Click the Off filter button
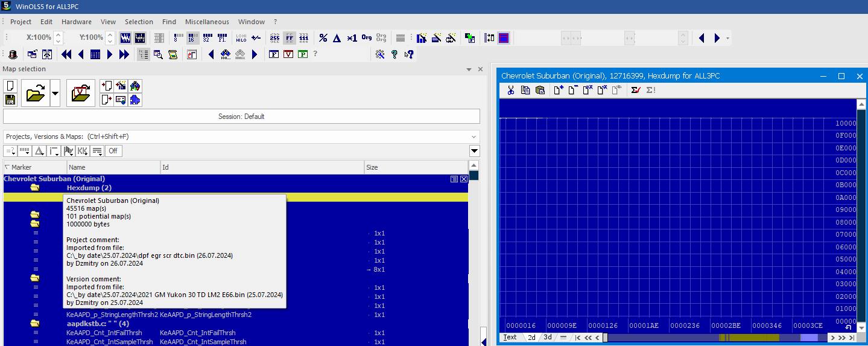This screenshot has width=868, height=346. click(x=113, y=151)
